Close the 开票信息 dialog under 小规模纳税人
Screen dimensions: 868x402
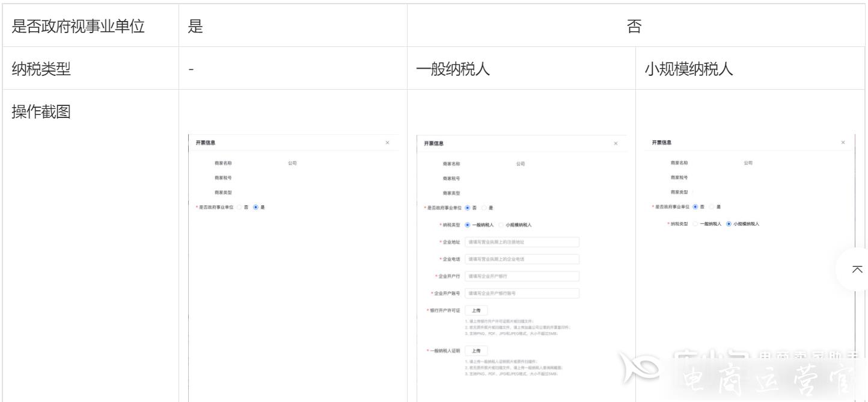point(843,143)
